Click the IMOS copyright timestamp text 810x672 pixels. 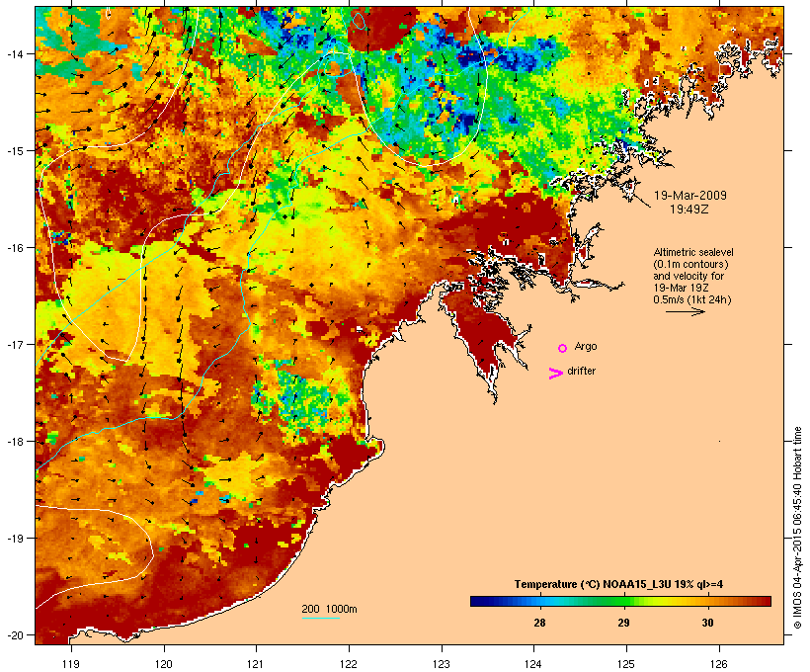click(797, 528)
